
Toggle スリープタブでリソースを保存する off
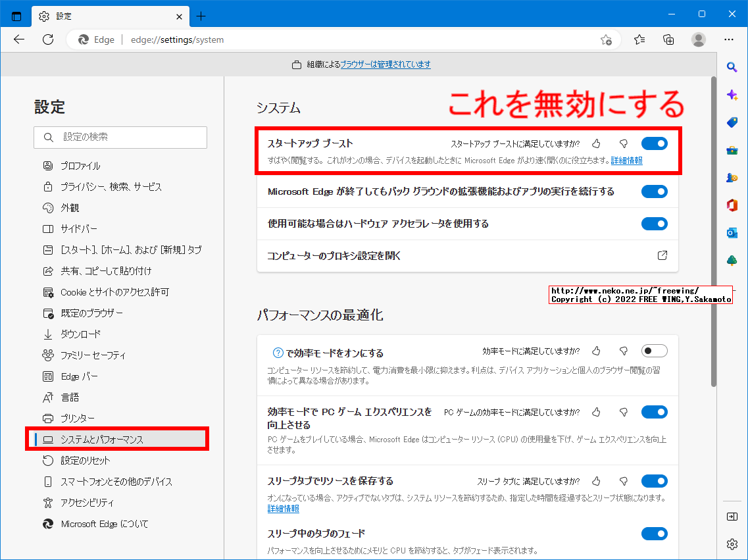pos(654,480)
